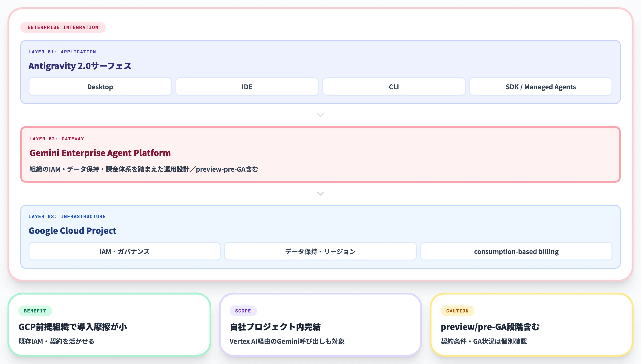Click the 契約条件・GA状況は個別確認 text
641x364 pixels.
(x=484, y=341)
